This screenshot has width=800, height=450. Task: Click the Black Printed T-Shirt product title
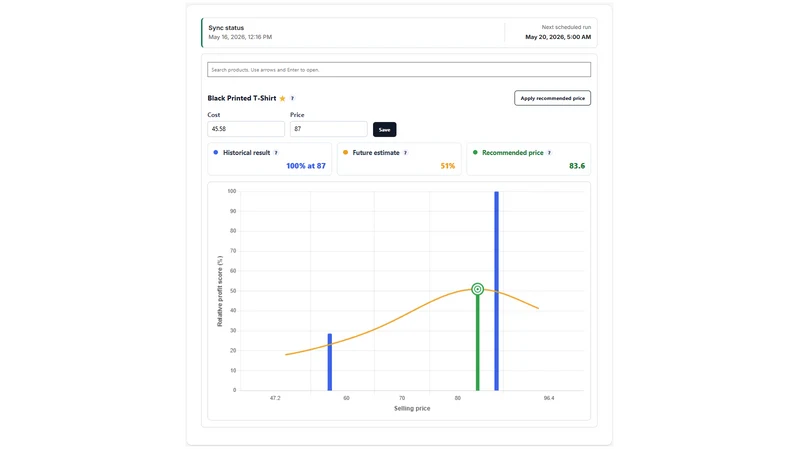point(241,98)
